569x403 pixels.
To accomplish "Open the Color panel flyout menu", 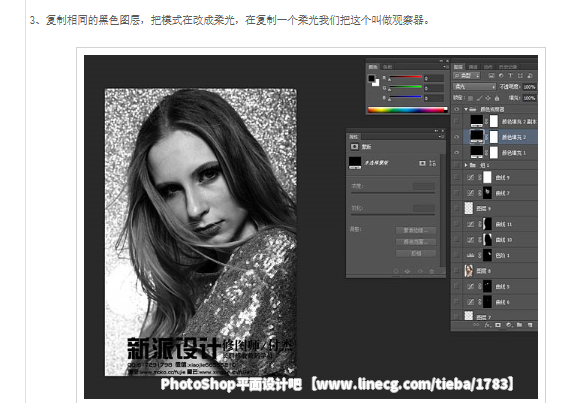I will (445, 67).
